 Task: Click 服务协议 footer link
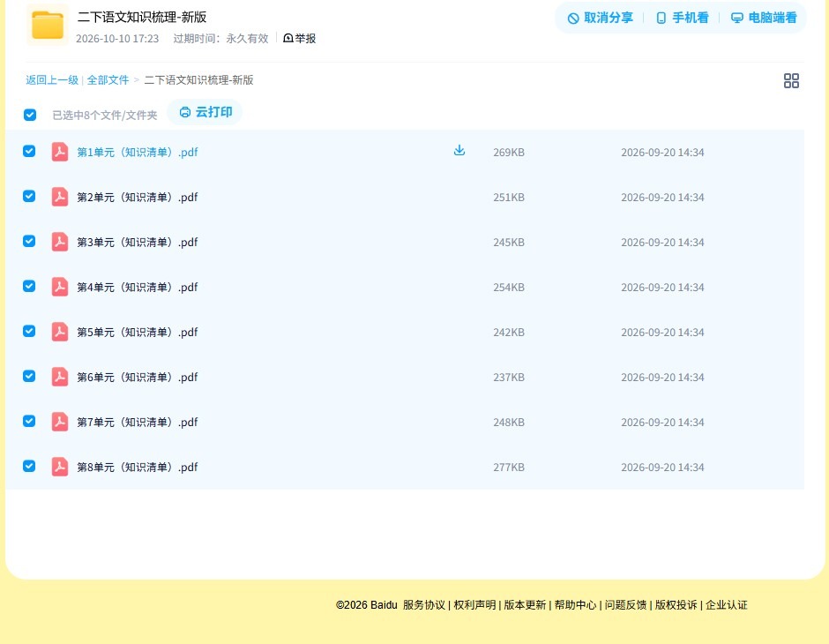point(424,605)
